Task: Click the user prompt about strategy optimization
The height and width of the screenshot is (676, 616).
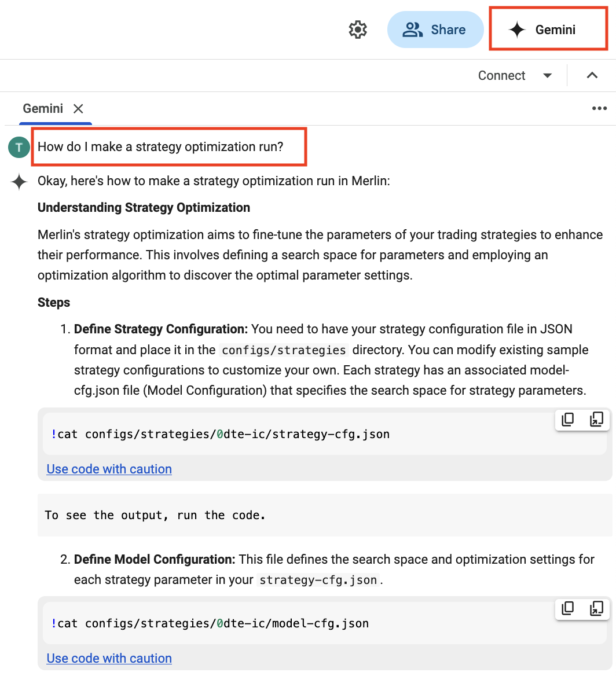Action: coord(161,147)
